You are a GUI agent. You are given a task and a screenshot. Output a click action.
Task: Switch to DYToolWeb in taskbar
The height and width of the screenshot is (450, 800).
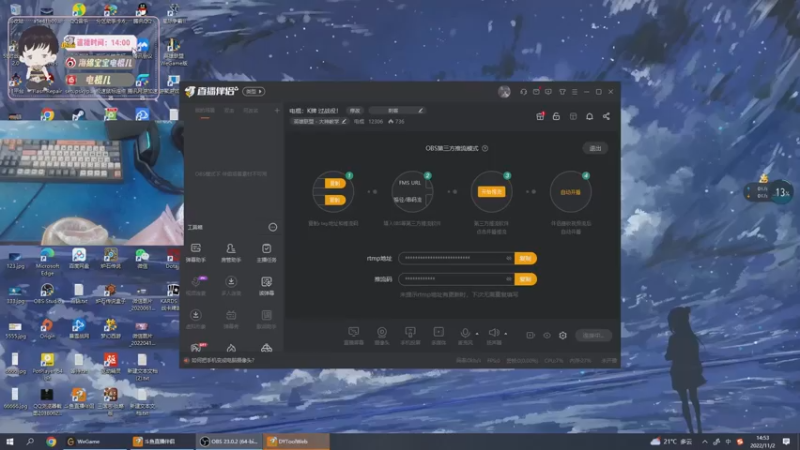[296, 441]
